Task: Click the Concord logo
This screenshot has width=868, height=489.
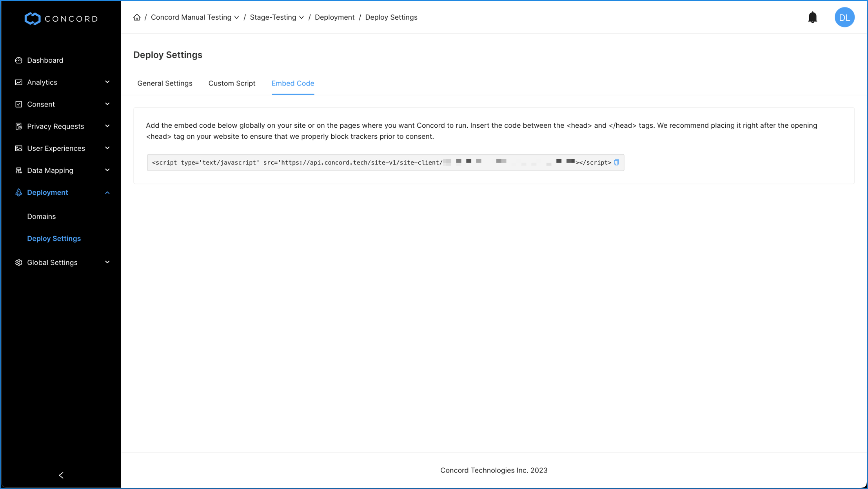Action: (61, 18)
